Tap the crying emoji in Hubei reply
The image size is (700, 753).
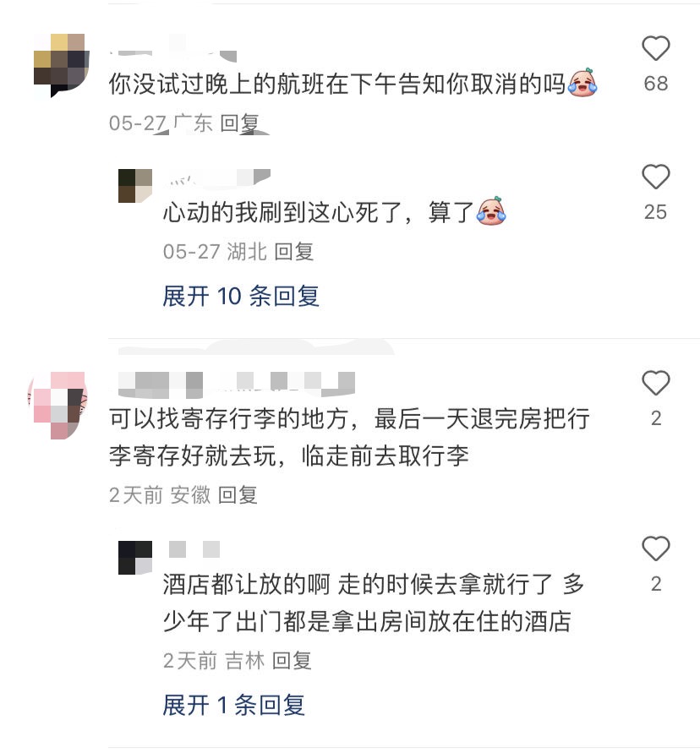[490, 211]
